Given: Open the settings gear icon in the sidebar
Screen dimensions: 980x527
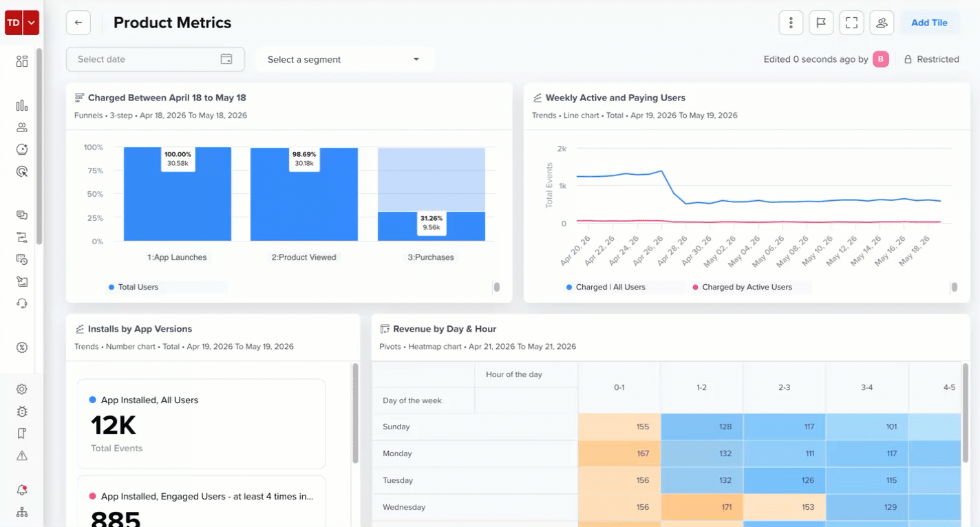Looking at the screenshot, I should [x=22, y=389].
